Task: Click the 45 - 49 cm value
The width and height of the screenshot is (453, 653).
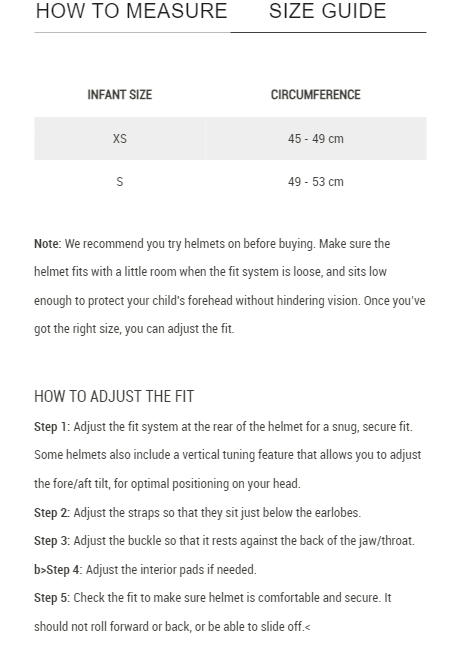Action: [316, 138]
